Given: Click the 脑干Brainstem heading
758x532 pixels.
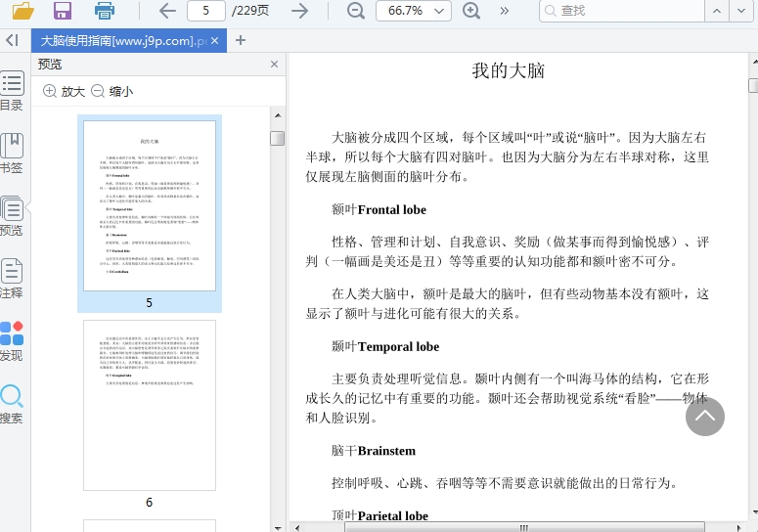Looking at the screenshot, I should pos(374,451).
